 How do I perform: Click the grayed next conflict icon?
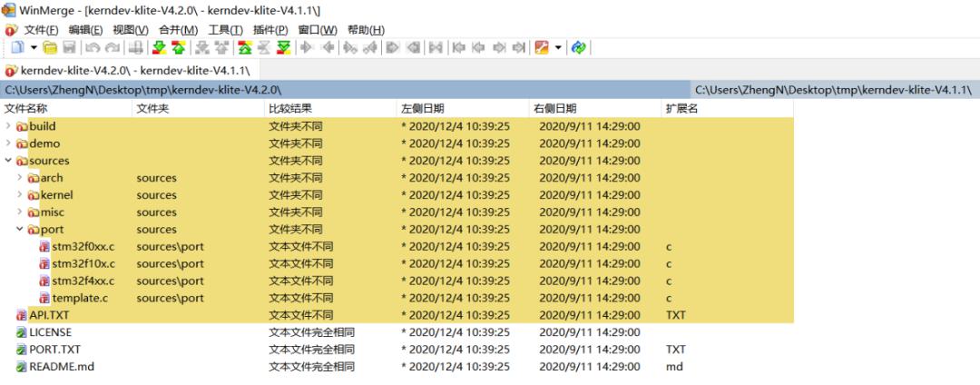pyautogui.click(x=201, y=47)
